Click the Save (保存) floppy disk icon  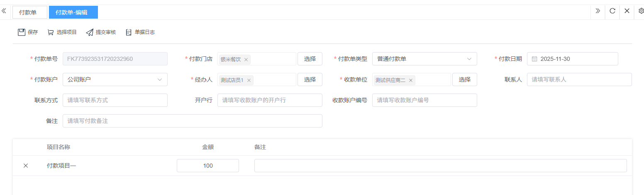pos(22,32)
